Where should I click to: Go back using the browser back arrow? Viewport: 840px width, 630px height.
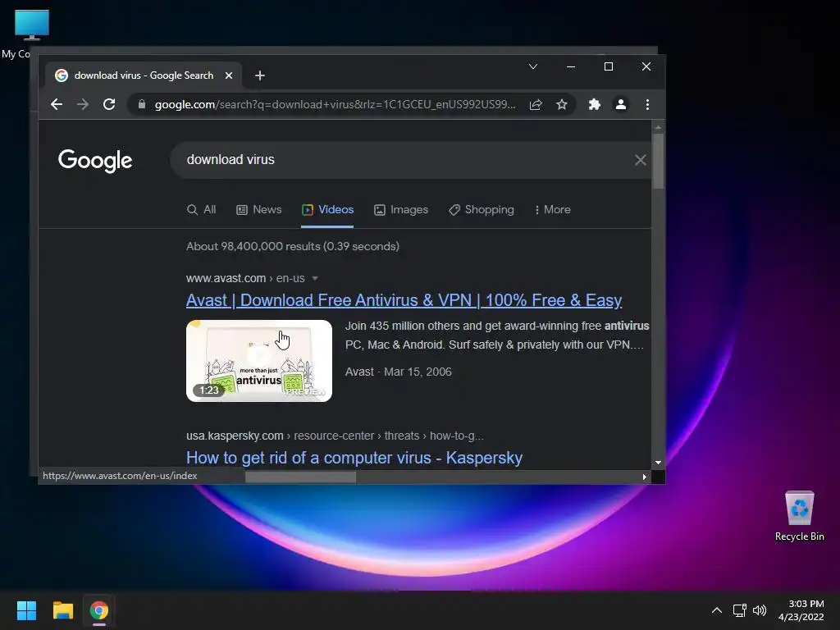[57, 104]
